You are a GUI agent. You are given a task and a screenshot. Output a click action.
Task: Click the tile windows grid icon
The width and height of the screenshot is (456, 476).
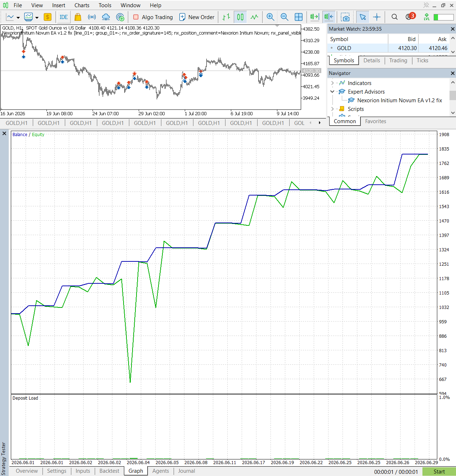pos(299,17)
